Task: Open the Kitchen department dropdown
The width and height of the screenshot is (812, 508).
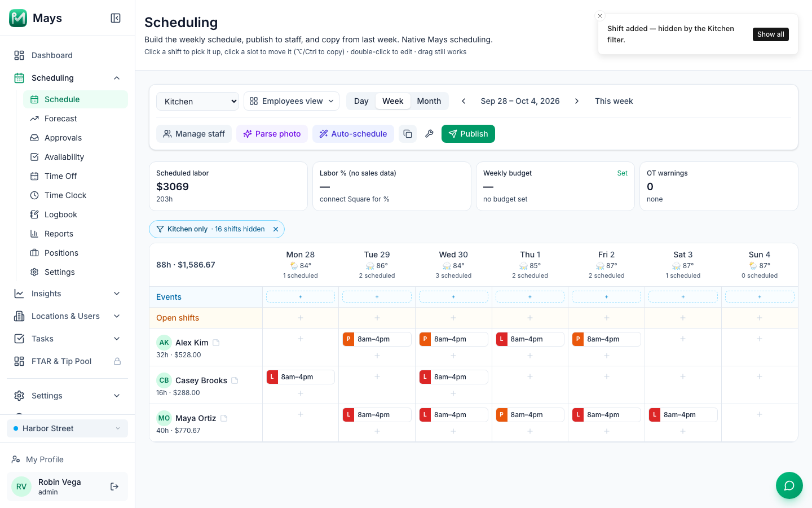Action: coord(197,102)
